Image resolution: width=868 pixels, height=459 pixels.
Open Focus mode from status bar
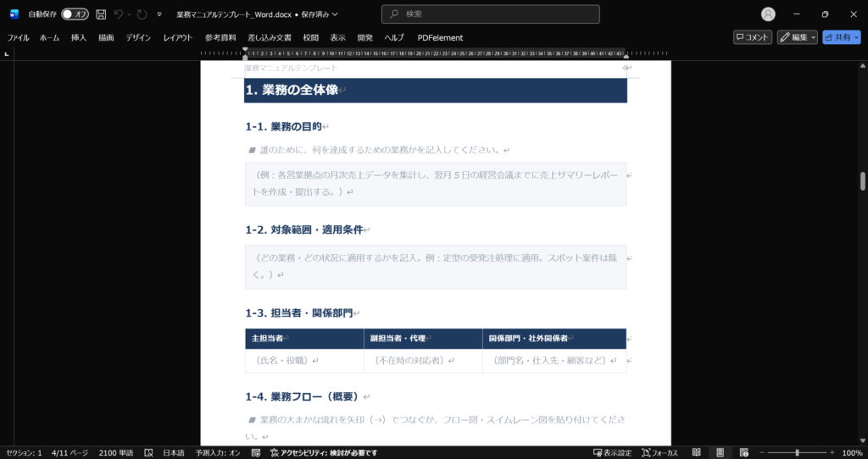(x=660, y=453)
